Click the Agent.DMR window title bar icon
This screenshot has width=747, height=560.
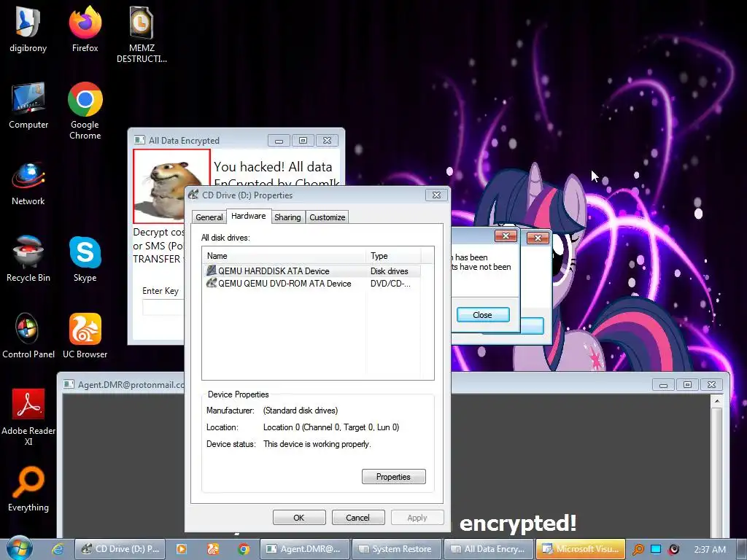pyautogui.click(x=69, y=384)
